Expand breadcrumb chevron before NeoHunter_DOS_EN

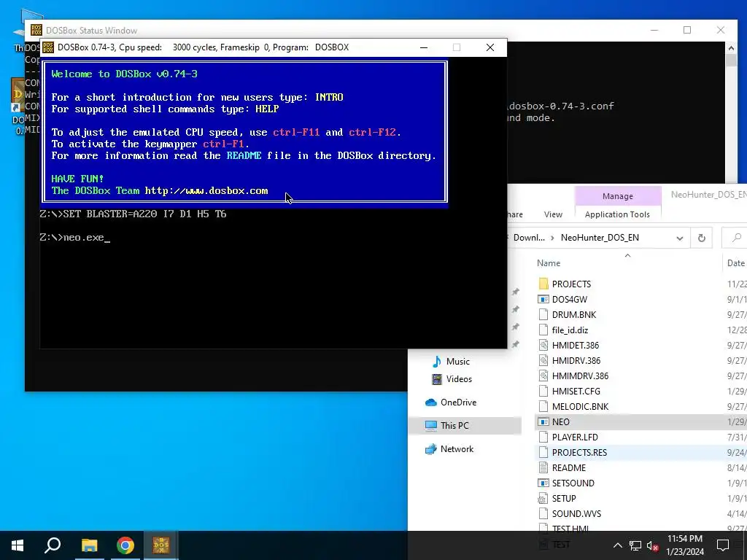553,238
